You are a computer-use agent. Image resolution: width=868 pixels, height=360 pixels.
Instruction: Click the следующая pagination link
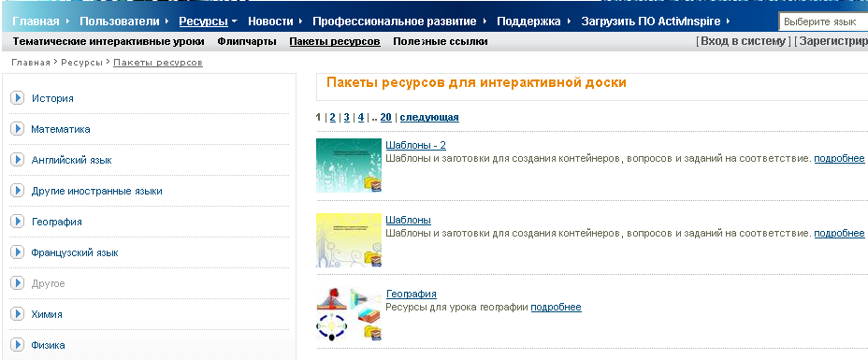(x=429, y=117)
